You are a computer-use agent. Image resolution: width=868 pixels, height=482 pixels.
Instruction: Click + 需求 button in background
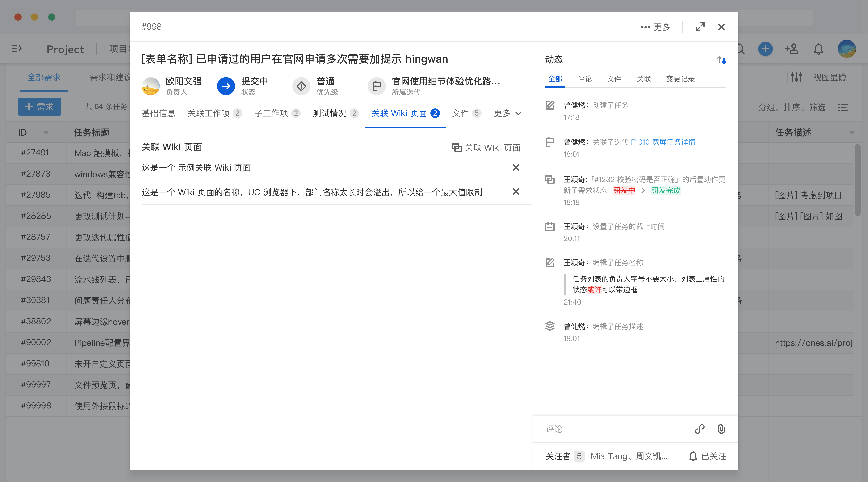pyautogui.click(x=40, y=107)
